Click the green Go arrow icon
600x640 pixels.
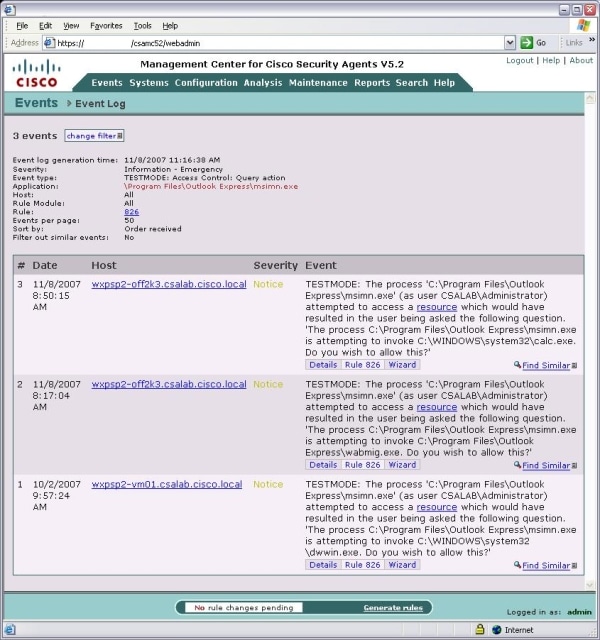pos(527,42)
